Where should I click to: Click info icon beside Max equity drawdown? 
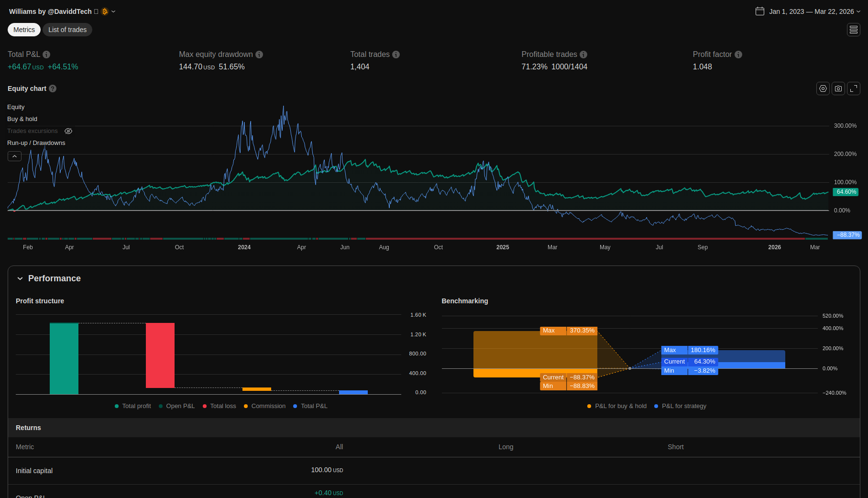coord(259,55)
